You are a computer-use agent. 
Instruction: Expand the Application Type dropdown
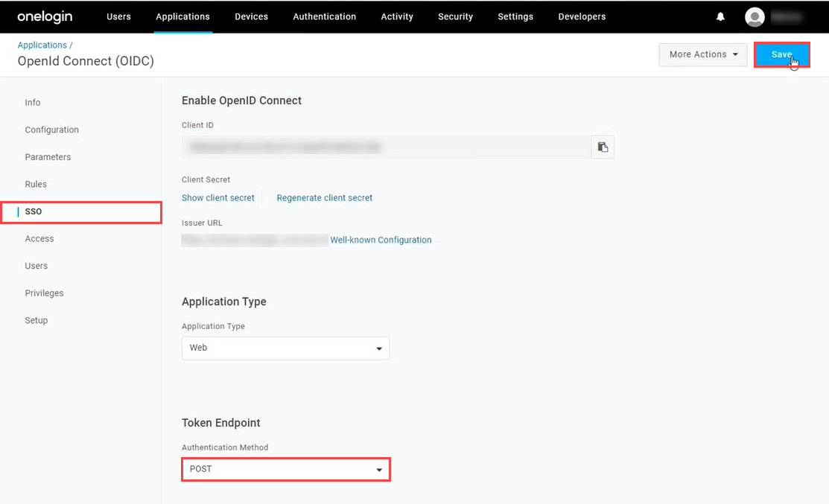tap(285, 348)
